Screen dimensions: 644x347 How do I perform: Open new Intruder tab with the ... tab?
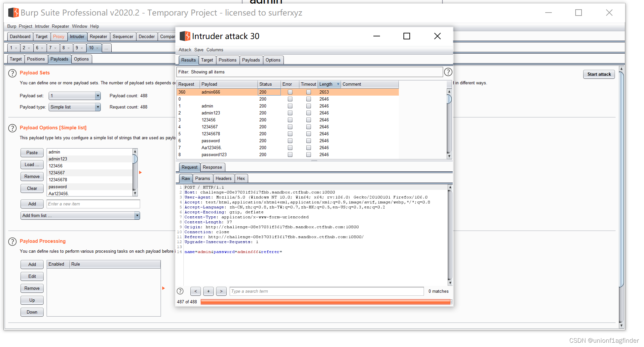(x=107, y=48)
